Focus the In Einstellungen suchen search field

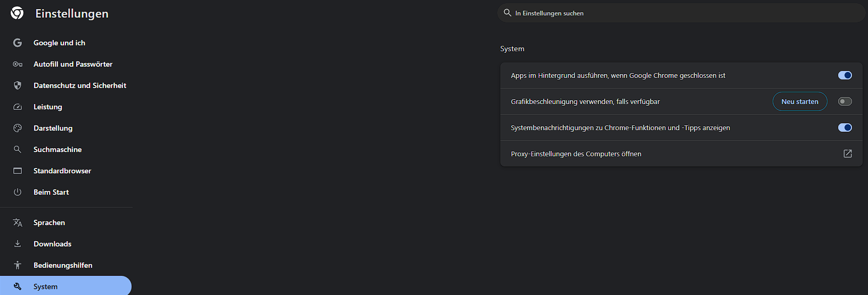point(682,13)
